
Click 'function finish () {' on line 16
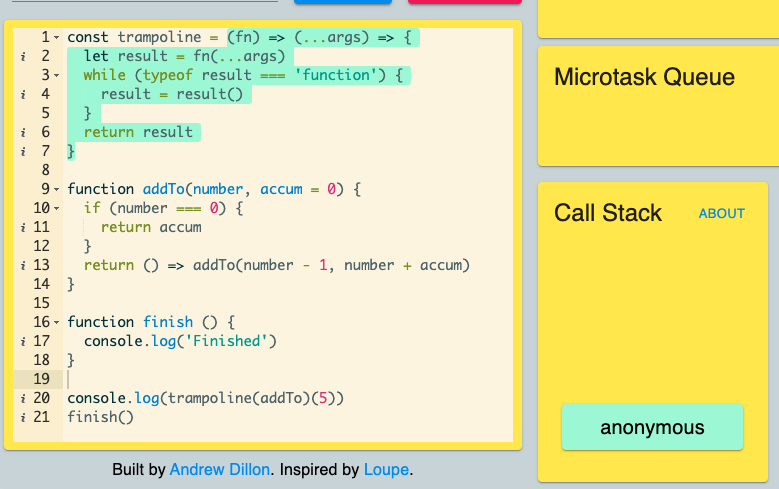tap(152, 322)
